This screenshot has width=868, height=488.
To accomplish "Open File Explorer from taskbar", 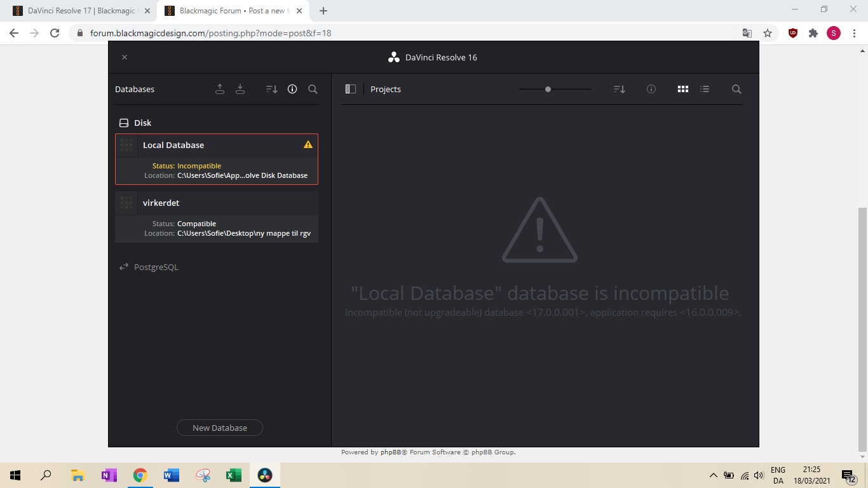I will coord(78,475).
